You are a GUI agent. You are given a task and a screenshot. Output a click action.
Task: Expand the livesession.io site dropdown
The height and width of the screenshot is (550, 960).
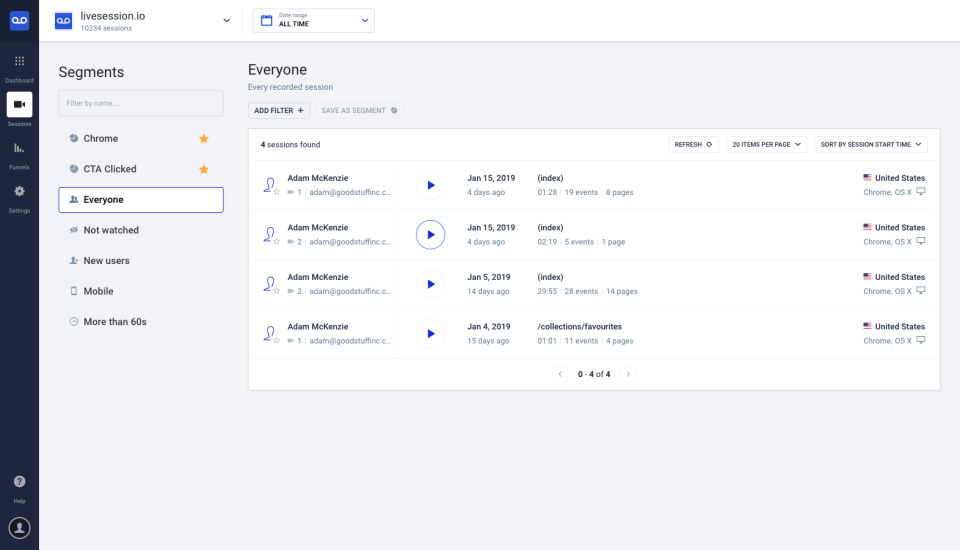click(x=226, y=20)
